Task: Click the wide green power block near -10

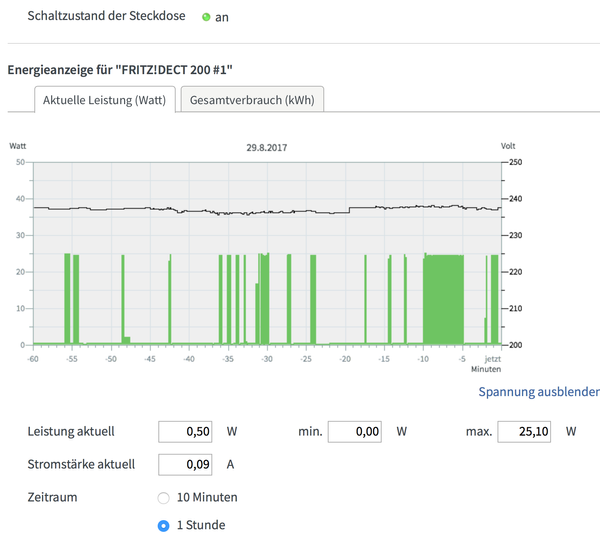Action: [443, 298]
